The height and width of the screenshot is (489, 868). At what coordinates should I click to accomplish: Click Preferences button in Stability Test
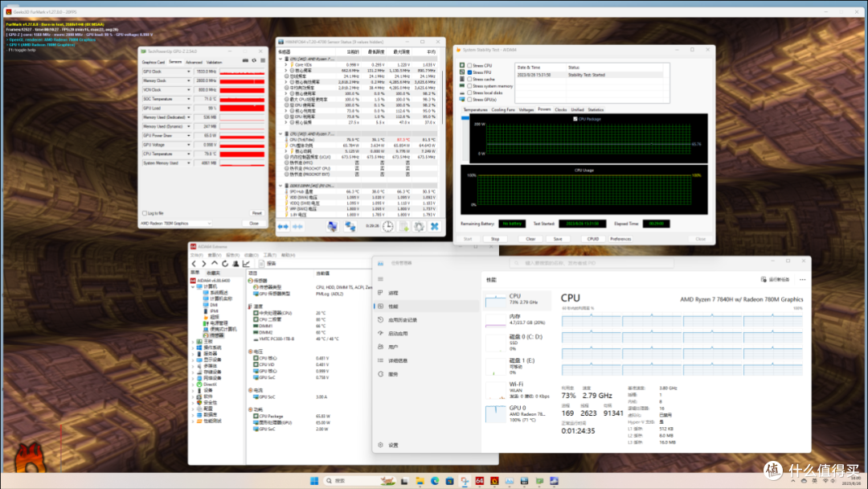(620, 239)
